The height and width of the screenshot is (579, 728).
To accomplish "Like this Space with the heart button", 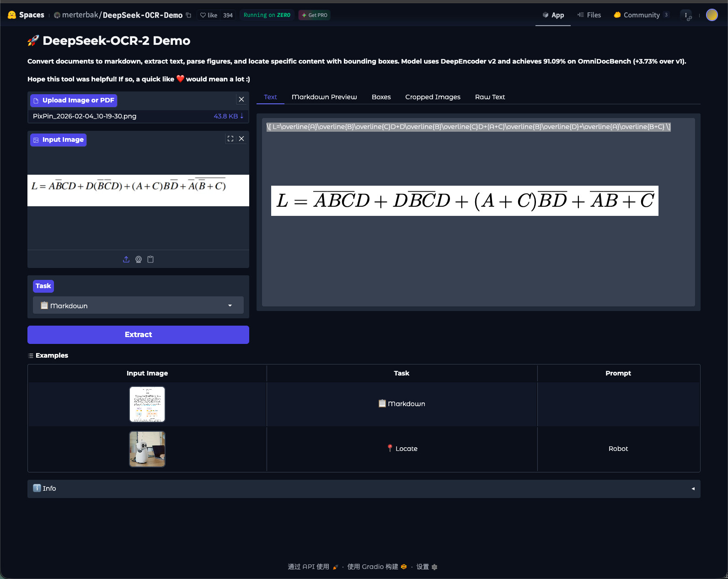I will [209, 15].
